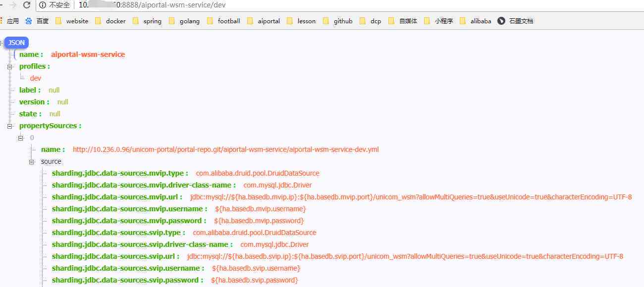Viewport: 644px width, 287px height.
Task: Open the football bookmark folder
Action: tap(223, 21)
